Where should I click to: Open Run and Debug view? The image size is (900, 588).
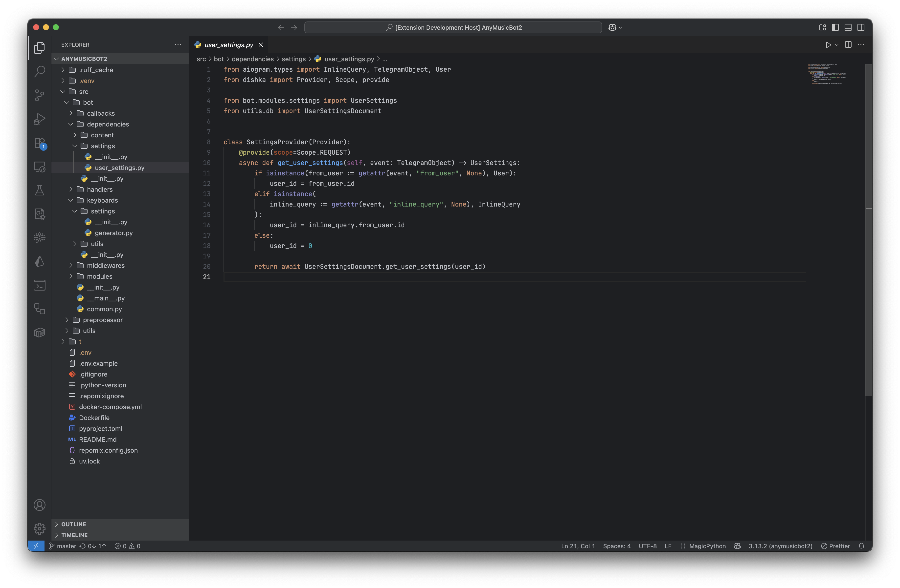click(x=39, y=119)
